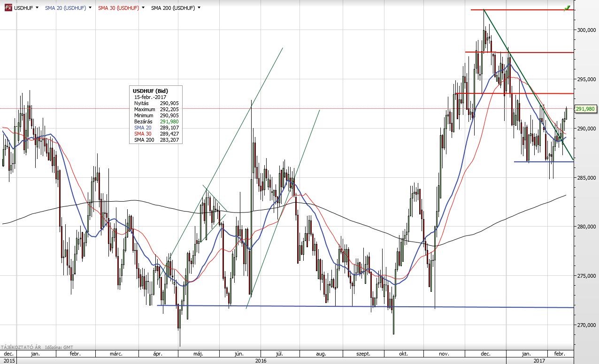
Task: Select the 15-febr.-2017 date in the tooltip
Action: pos(149,97)
